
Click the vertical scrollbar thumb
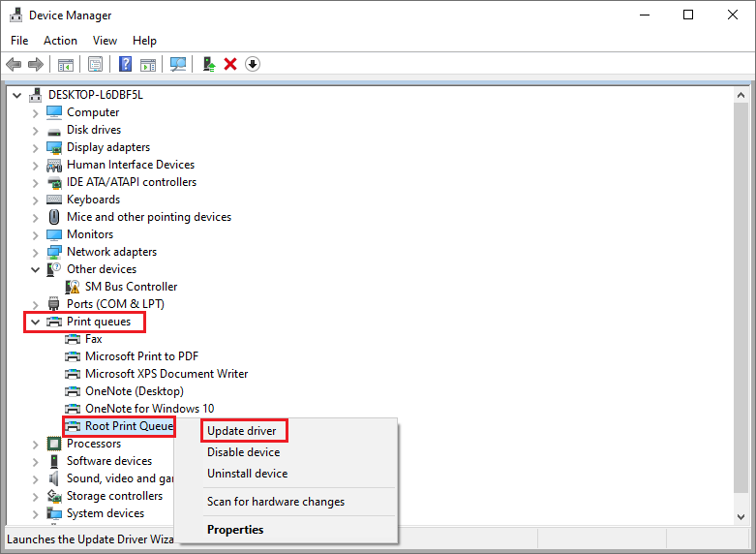click(x=741, y=297)
